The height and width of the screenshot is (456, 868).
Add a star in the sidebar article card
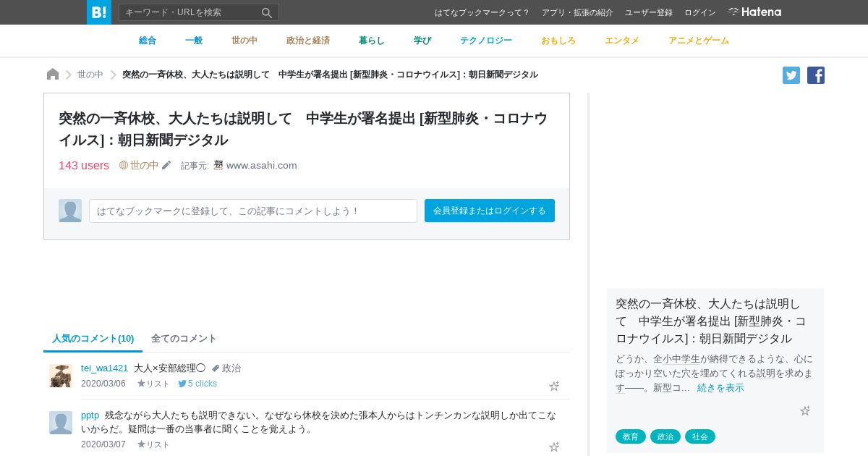point(805,410)
